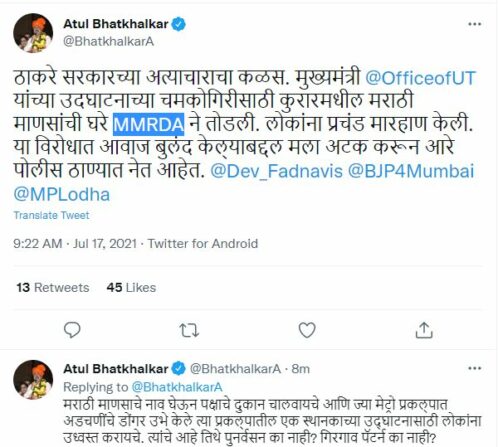Open the @MPLodha mention
The height and width of the screenshot is (447, 498).
[x=62, y=195]
